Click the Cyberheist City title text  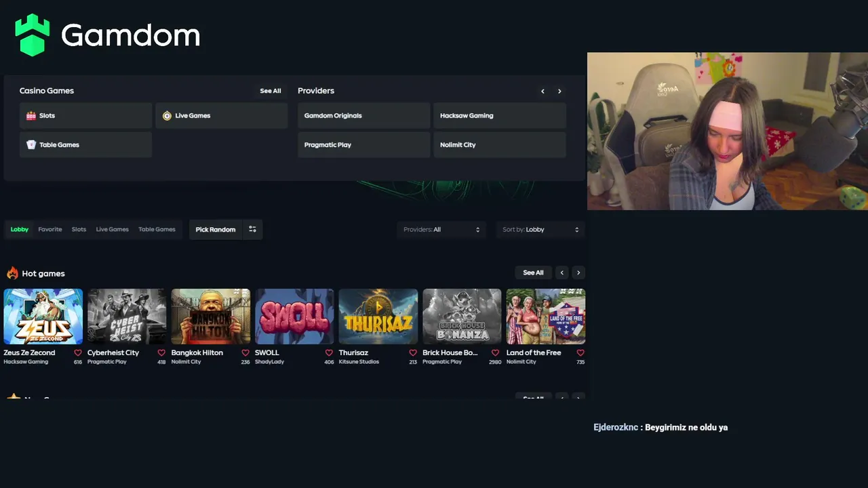point(113,353)
